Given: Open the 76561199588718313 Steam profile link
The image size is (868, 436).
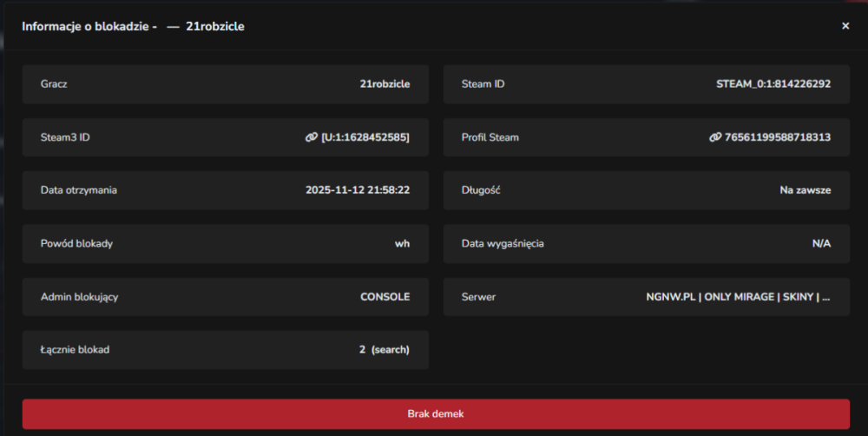Looking at the screenshot, I should (x=777, y=137).
